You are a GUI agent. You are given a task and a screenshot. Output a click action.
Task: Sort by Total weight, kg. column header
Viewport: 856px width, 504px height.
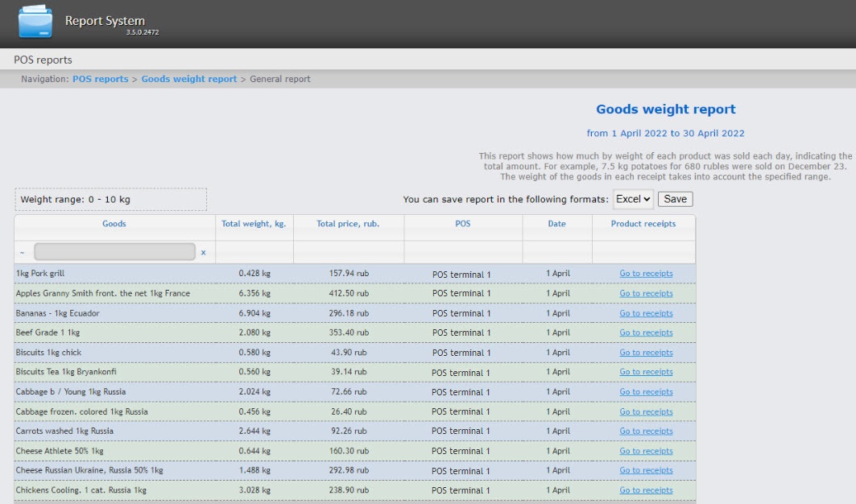(254, 224)
